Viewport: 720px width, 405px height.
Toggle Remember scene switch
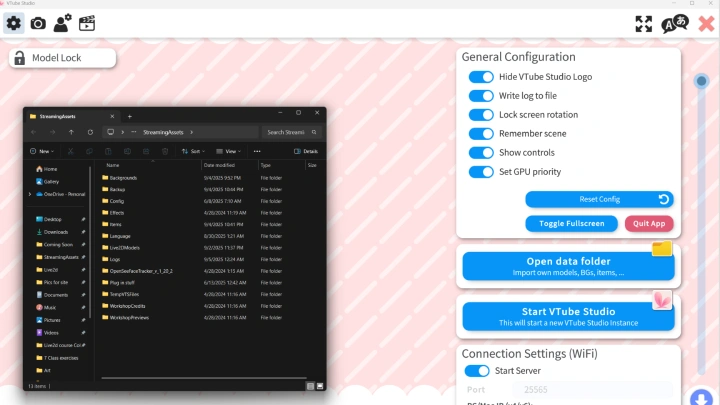481,134
